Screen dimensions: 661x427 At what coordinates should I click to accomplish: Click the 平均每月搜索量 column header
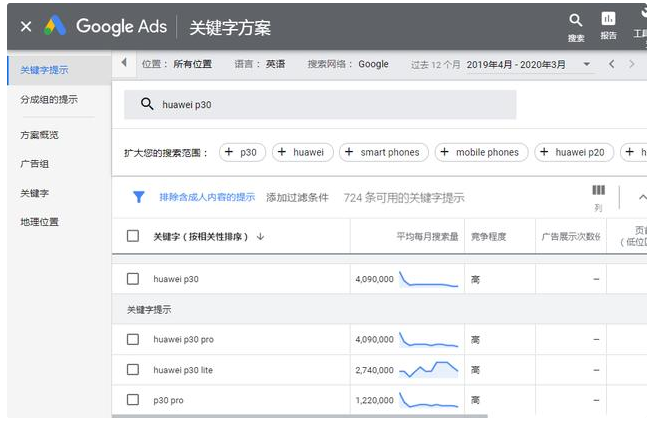tap(427, 236)
